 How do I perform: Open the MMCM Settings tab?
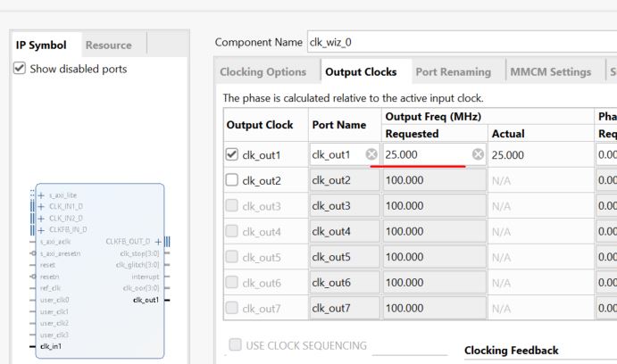click(548, 71)
